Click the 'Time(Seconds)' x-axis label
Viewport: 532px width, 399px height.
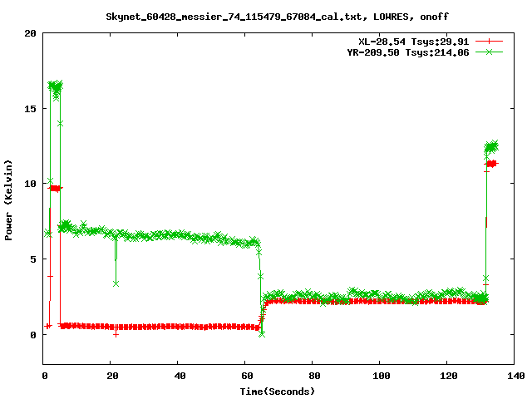click(277, 392)
